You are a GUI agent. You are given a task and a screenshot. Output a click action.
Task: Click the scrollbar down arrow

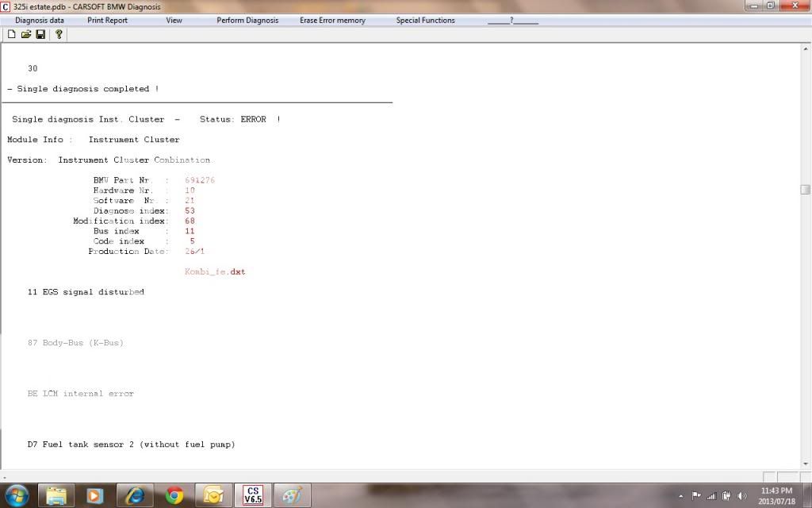click(805, 463)
